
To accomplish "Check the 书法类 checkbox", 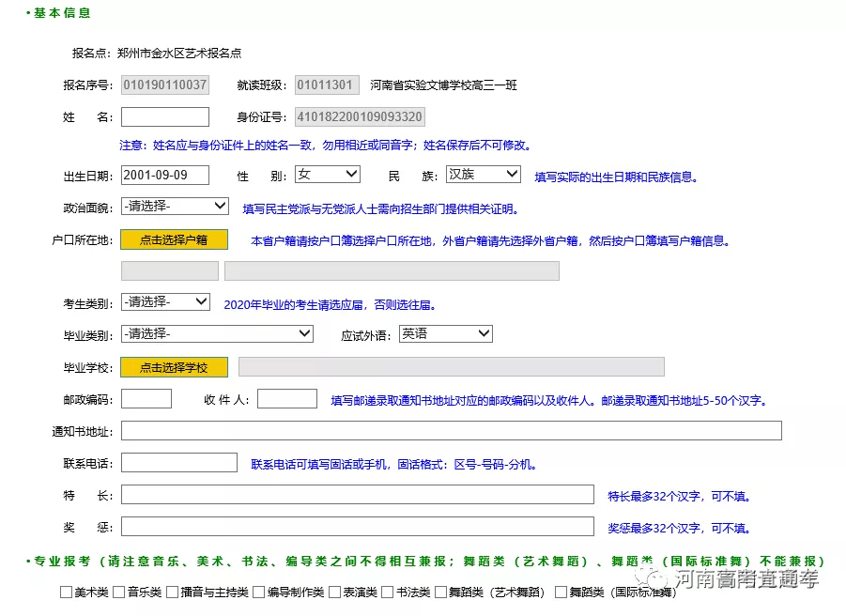I will click(x=386, y=593).
